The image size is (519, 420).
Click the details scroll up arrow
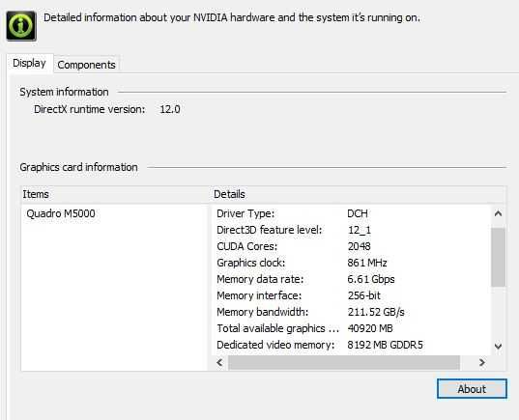[x=498, y=213]
